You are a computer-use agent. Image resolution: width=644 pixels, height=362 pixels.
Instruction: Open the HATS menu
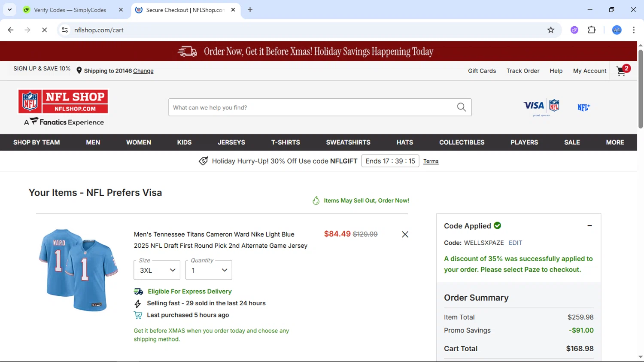tap(405, 142)
